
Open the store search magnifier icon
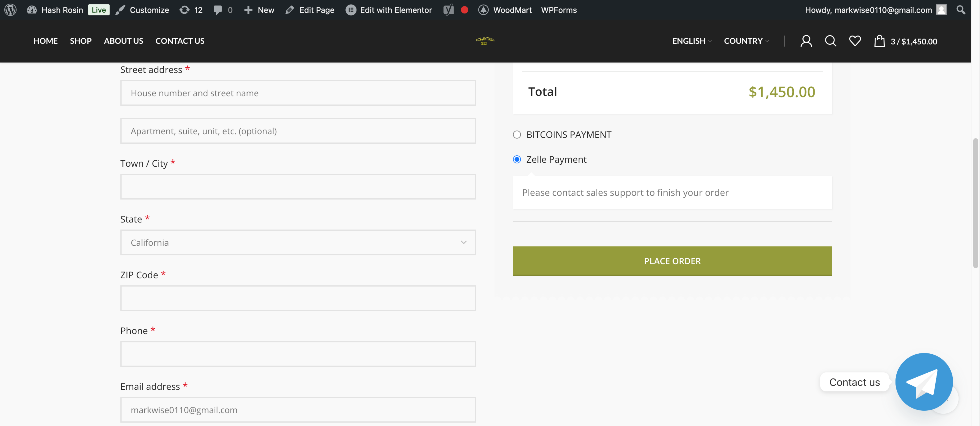point(831,41)
